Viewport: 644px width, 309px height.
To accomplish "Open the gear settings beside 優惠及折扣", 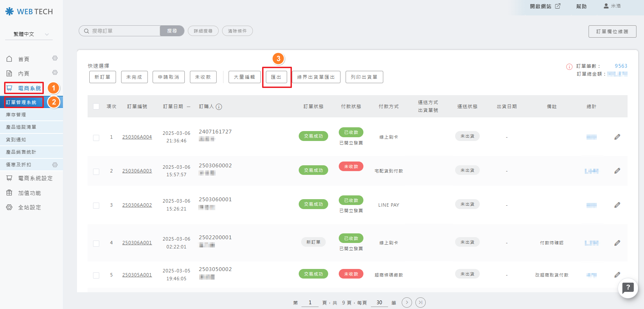I will tap(55, 165).
